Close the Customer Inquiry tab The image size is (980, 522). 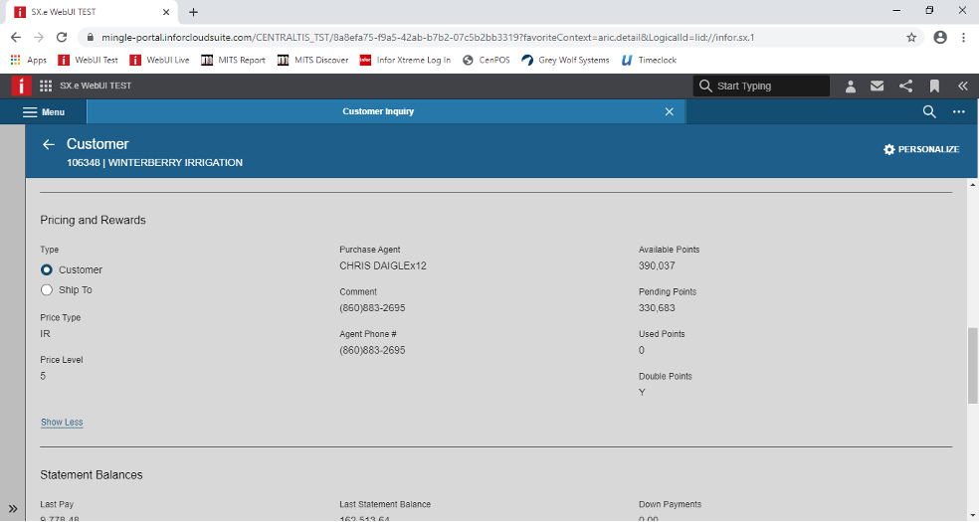click(x=669, y=111)
